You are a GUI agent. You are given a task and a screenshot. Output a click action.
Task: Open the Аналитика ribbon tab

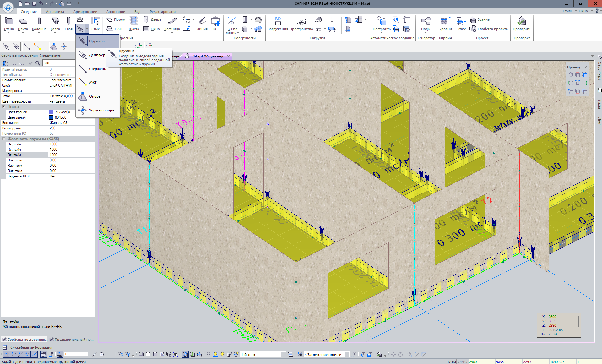[55, 12]
